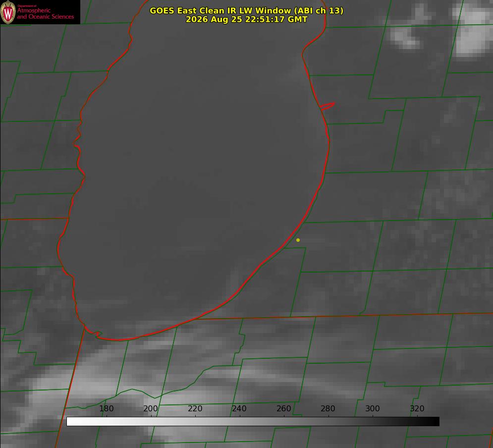This screenshot has width=493, height=448.
Task: Click the 280 temperature scale label
Action: [328, 408]
